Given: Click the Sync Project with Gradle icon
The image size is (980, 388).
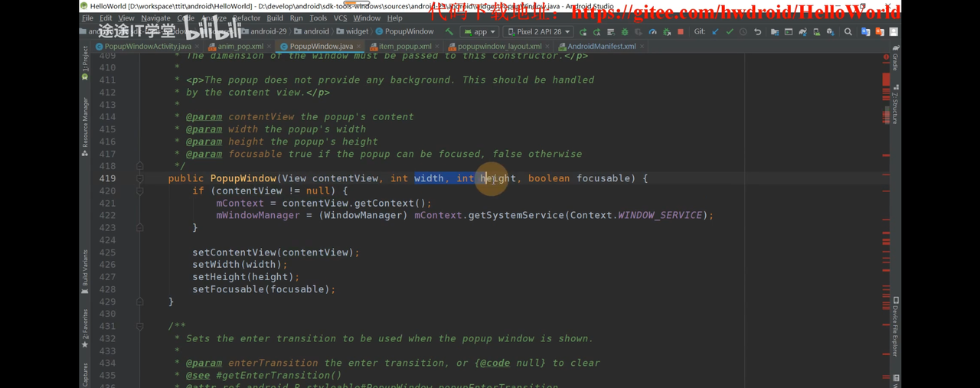Looking at the screenshot, I should pyautogui.click(x=803, y=32).
